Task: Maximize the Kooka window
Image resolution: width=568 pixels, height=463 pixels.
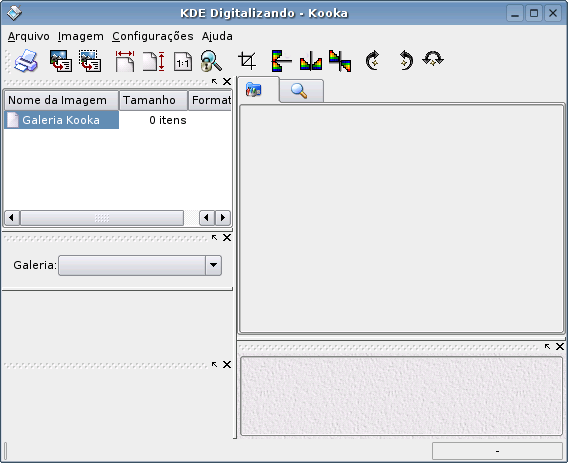Action: tap(534, 13)
